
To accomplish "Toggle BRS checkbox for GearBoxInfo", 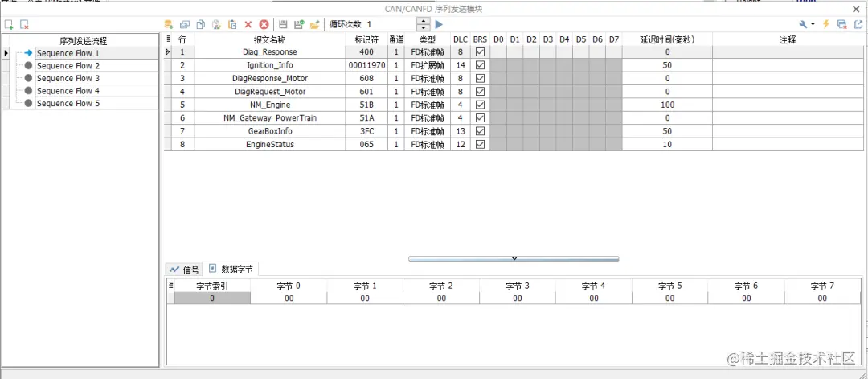I will (x=480, y=131).
